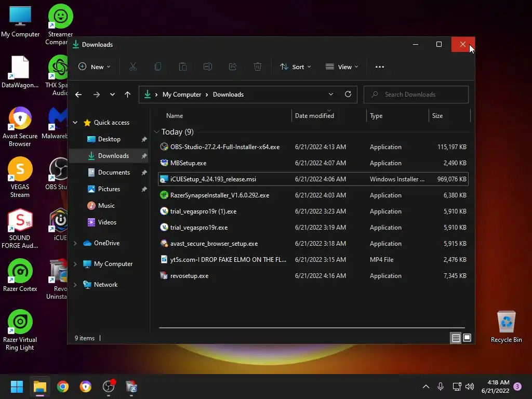This screenshot has width=532, height=399.
Task: Open Windows Start menu
Action: (17, 387)
